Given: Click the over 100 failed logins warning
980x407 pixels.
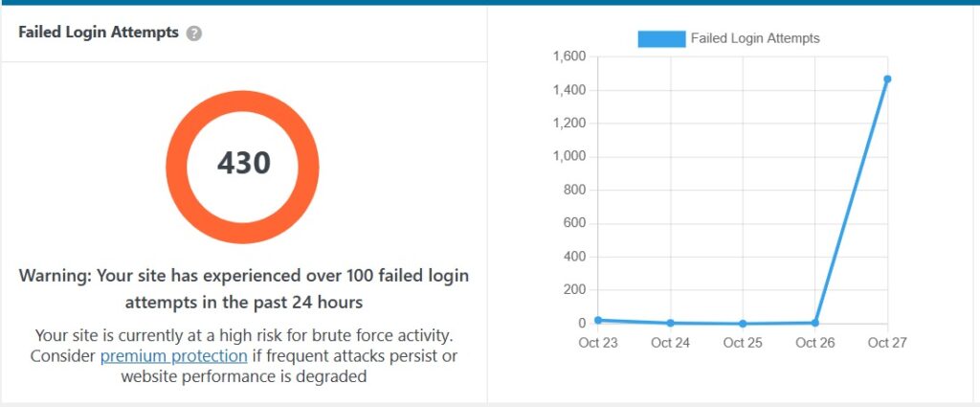Looking at the screenshot, I should [x=244, y=289].
